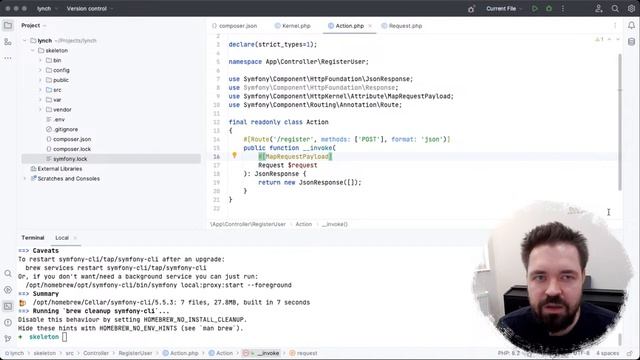Open the lynch project dropdown
Screen dimensions: 640x360
coord(47,9)
